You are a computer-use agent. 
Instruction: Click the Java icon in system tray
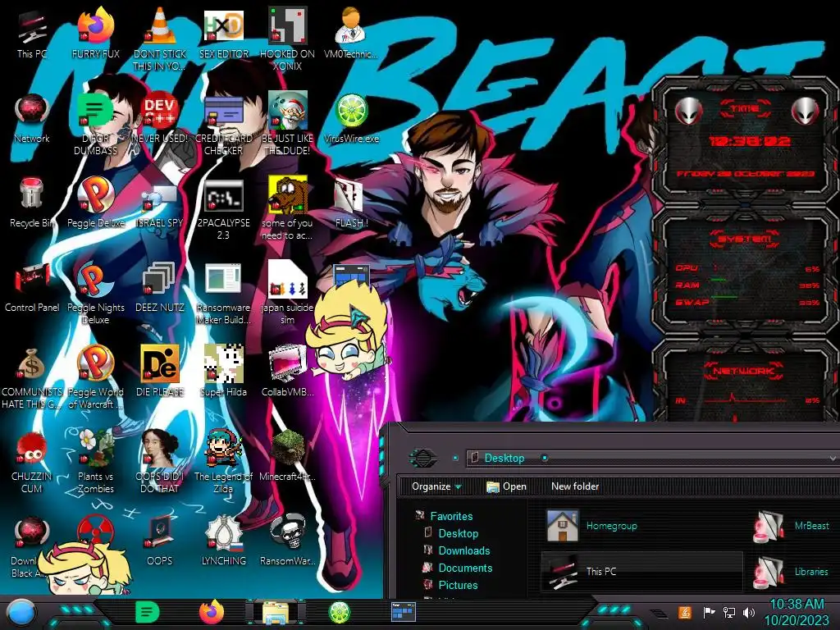pyautogui.click(x=684, y=612)
